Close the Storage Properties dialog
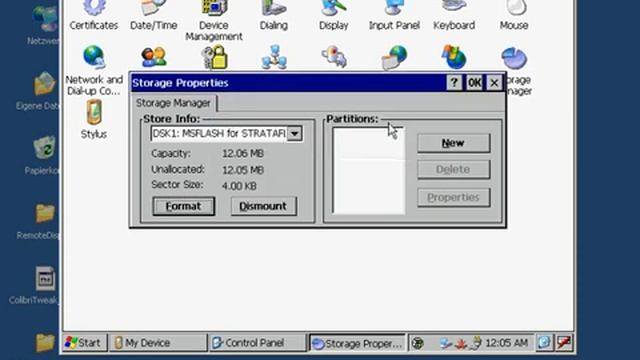Viewport: 640px width, 360px height. (x=494, y=83)
